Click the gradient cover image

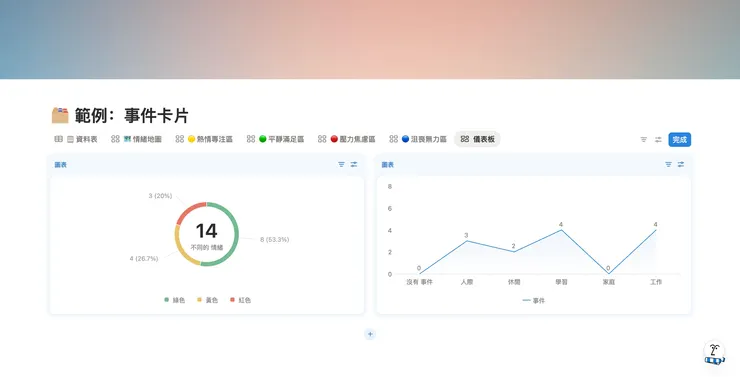coord(370,39)
